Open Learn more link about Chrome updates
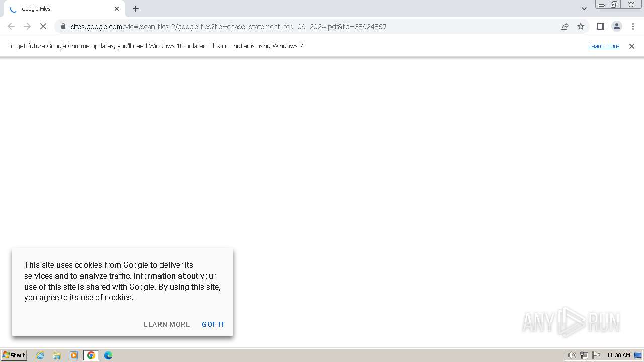Screen dimensions: 644x362 pyautogui.click(x=604, y=46)
